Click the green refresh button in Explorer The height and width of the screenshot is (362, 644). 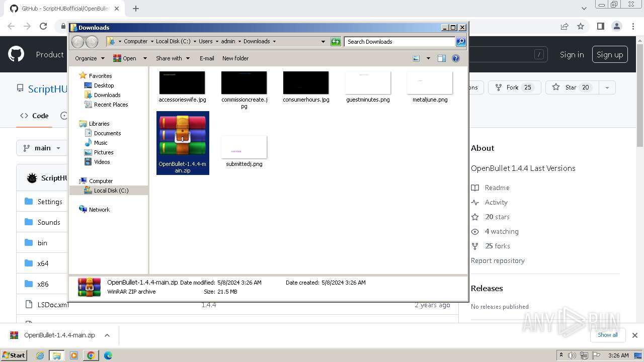point(336,42)
